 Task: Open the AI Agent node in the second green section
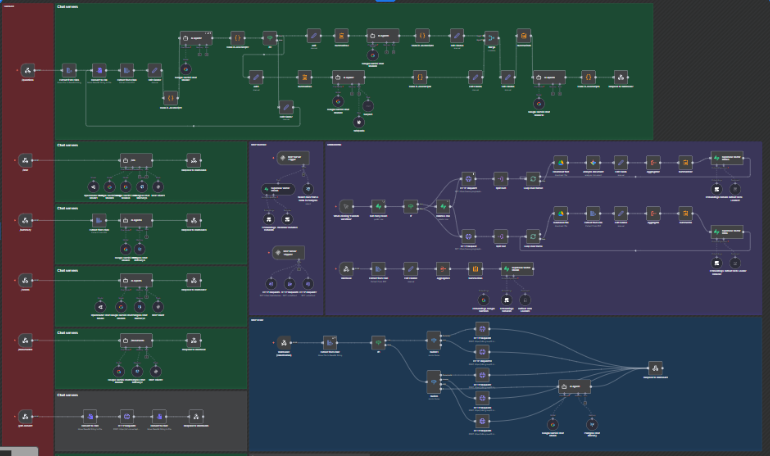[136, 160]
